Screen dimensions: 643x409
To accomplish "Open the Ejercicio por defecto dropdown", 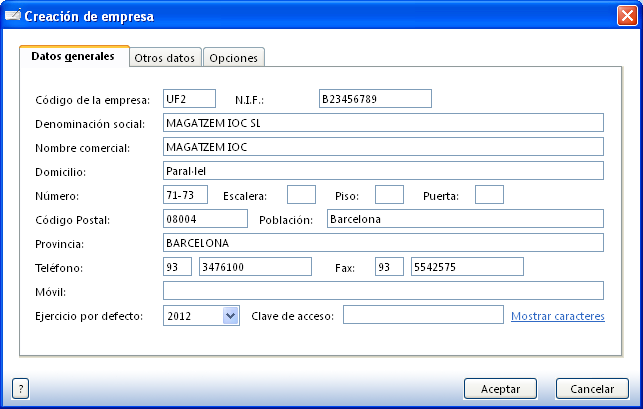I will click(x=230, y=315).
